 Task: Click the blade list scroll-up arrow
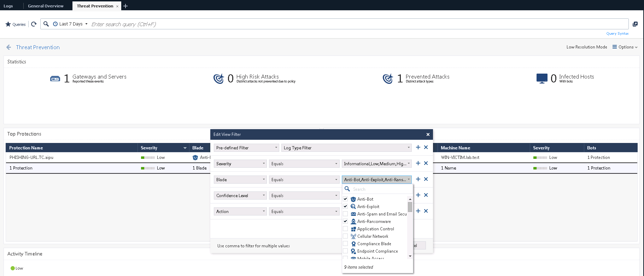coord(410,199)
